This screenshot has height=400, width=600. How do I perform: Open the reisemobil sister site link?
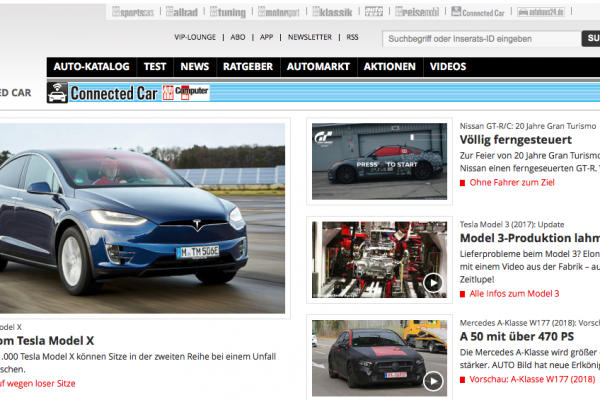[x=417, y=12]
